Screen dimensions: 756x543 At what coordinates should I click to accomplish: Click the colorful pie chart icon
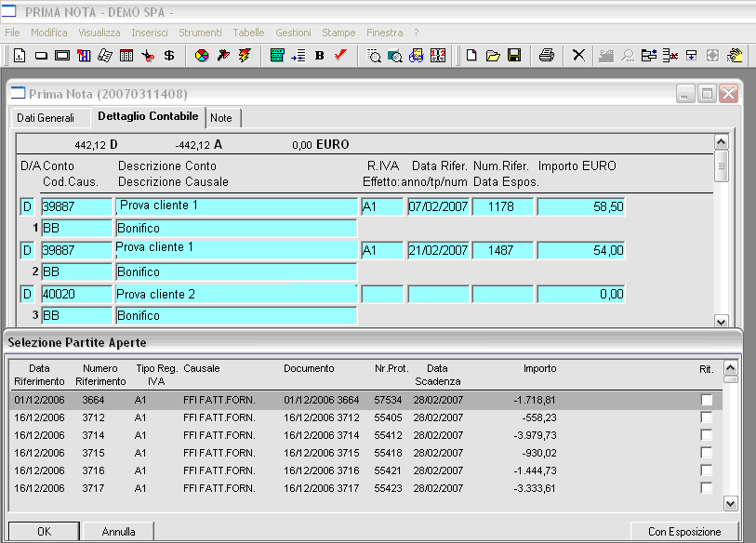click(x=202, y=56)
